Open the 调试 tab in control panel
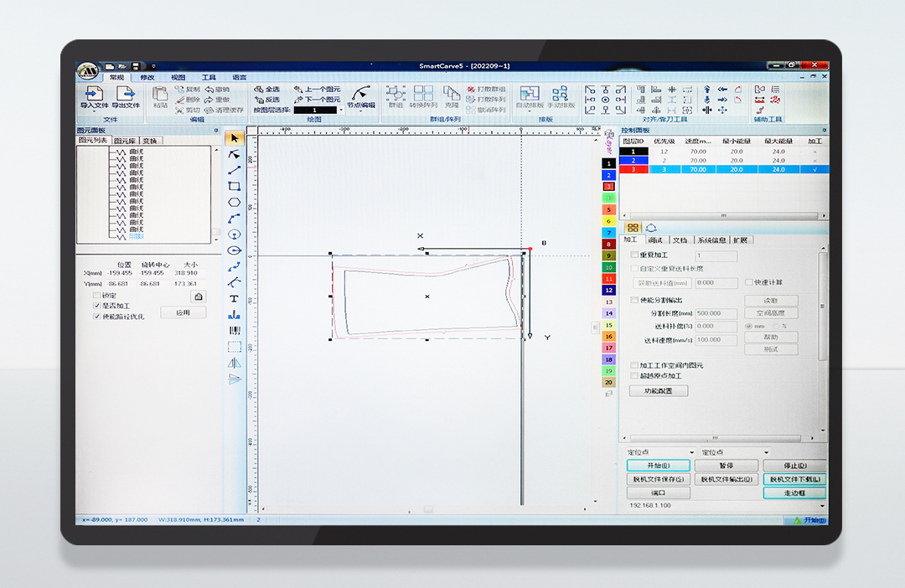The height and width of the screenshot is (588, 905). 655,240
